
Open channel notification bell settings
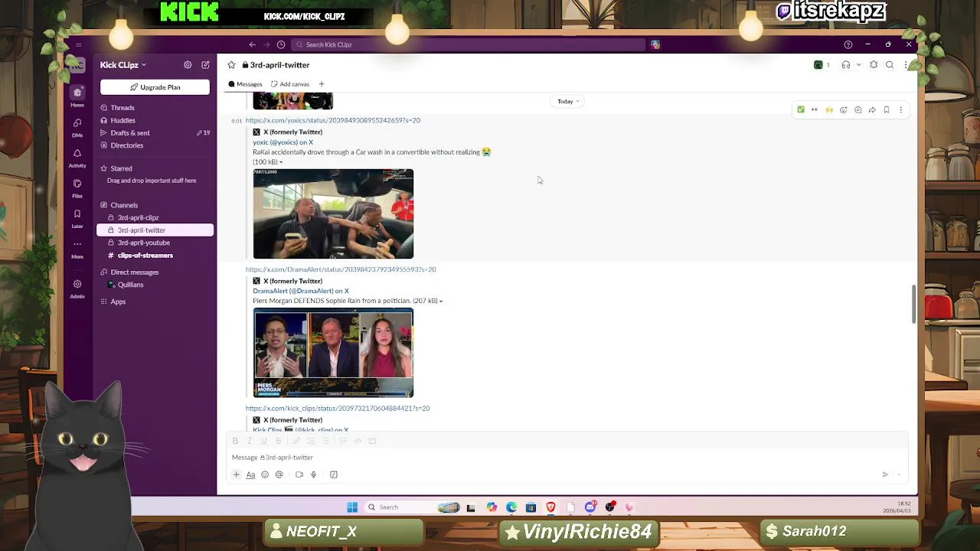click(x=874, y=65)
